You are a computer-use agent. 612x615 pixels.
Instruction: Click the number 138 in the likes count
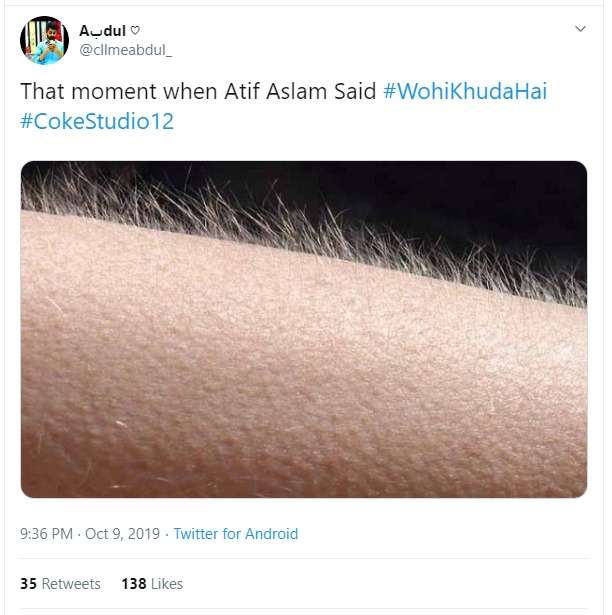(134, 584)
